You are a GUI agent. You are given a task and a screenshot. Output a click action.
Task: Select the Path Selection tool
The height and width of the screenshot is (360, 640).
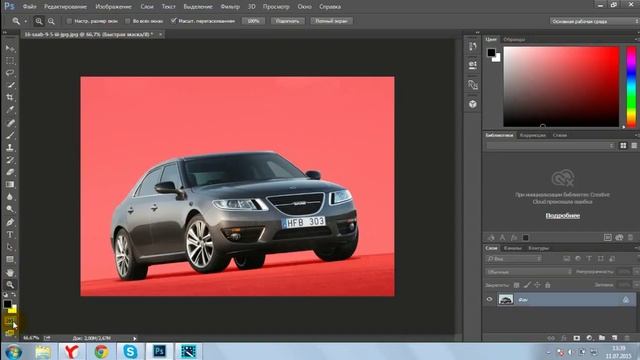[x=10, y=247]
